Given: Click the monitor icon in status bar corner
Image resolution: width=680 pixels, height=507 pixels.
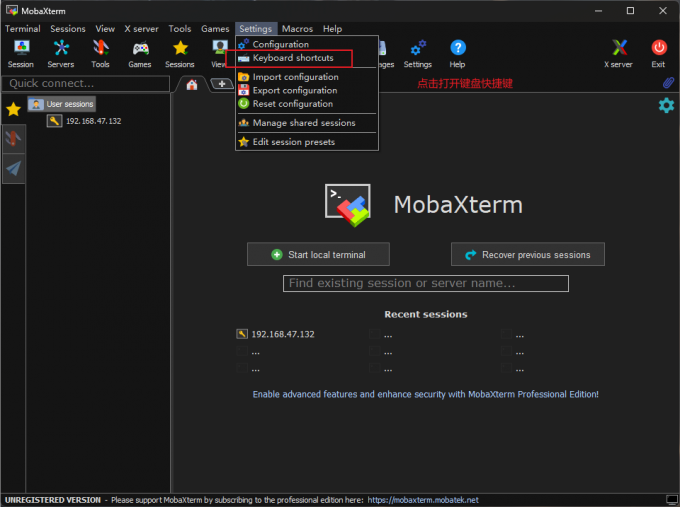Looking at the screenshot, I should [x=671, y=500].
